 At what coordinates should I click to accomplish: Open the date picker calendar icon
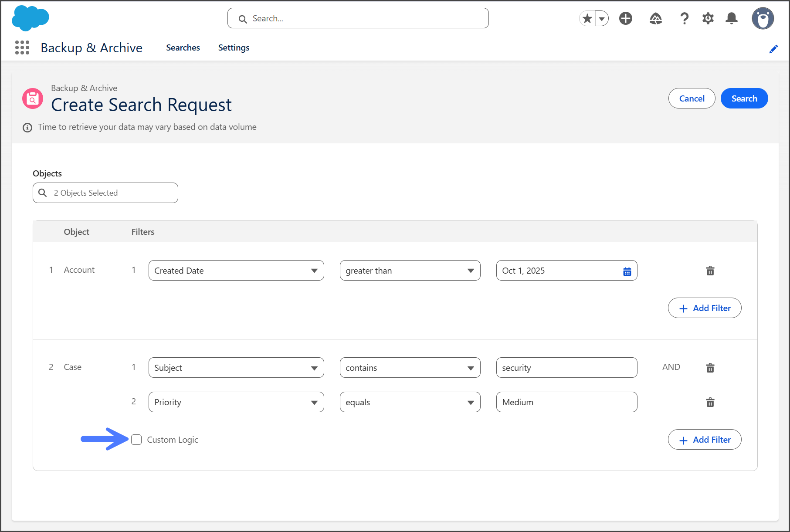point(627,271)
